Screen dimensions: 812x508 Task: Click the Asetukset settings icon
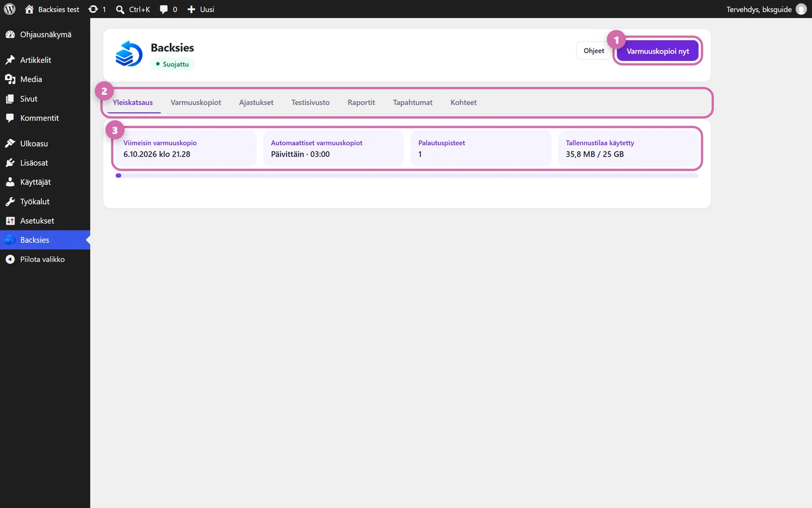coord(10,221)
